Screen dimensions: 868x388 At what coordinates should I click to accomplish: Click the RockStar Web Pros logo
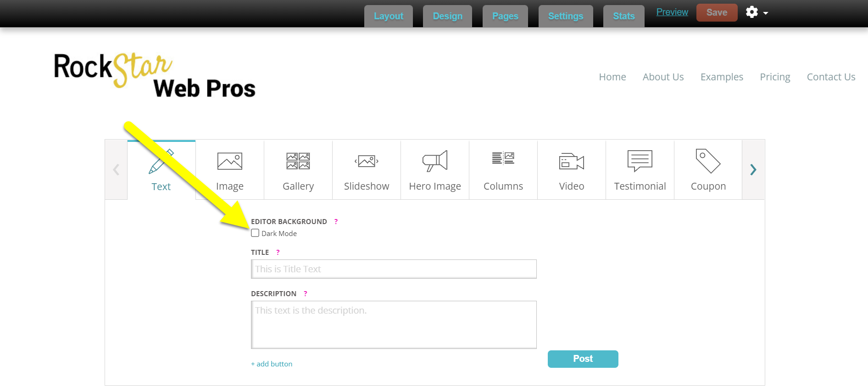click(155, 76)
